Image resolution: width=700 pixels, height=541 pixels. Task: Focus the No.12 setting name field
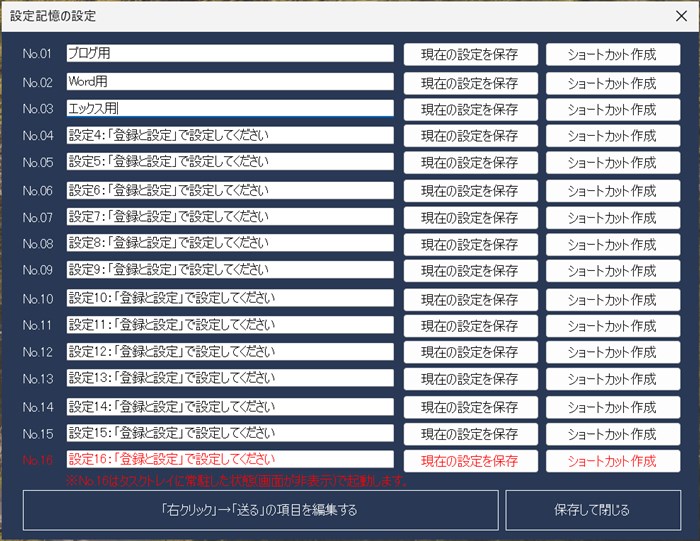pyautogui.click(x=230, y=352)
